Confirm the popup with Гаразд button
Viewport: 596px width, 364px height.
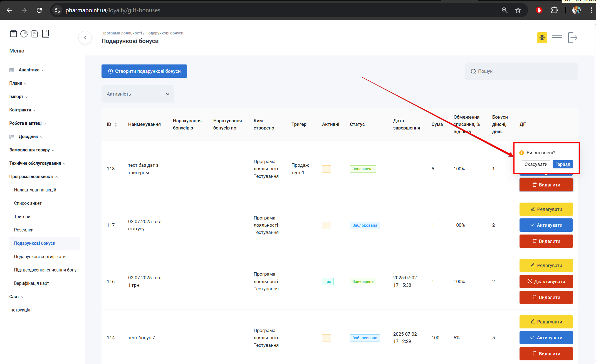[x=562, y=164]
